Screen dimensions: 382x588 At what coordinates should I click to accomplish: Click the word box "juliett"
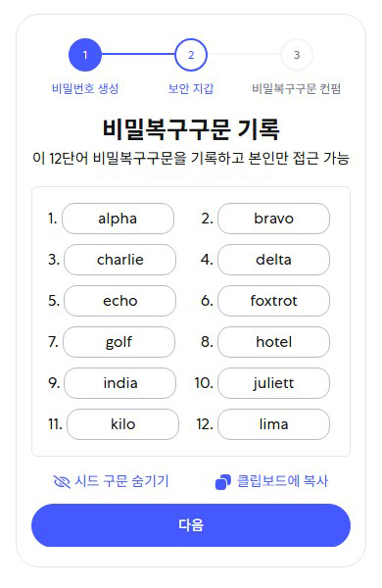273,383
